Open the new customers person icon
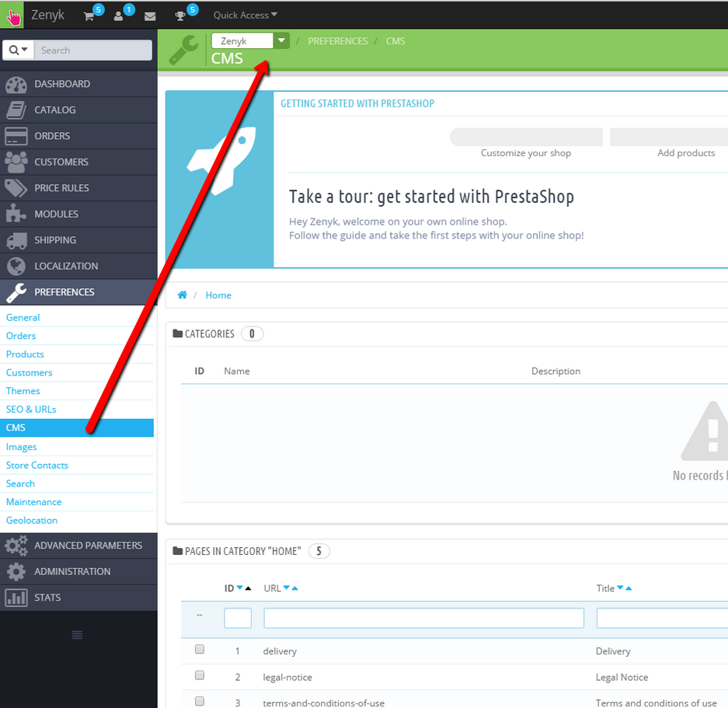The image size is (728, 708). (x=118, y=16)
